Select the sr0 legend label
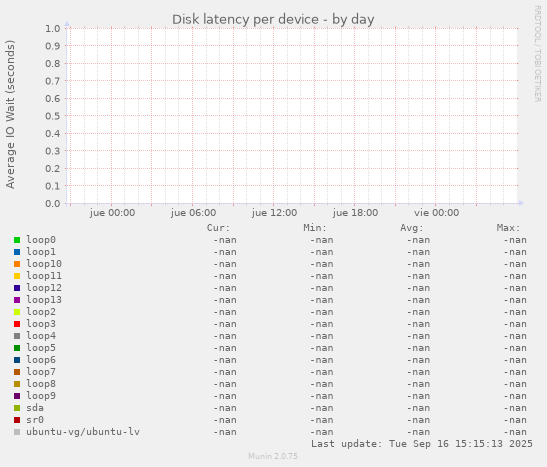 (x=35, y=420)
